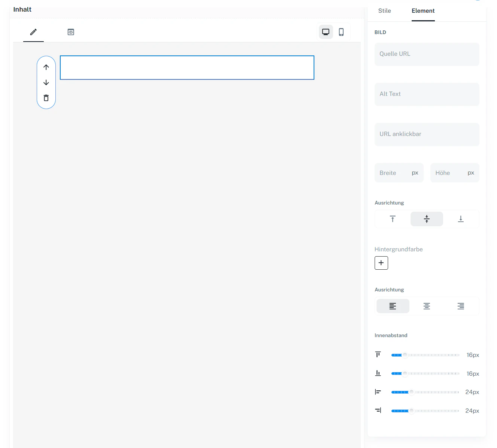The image size is (497, 448).
Task: Open the Element tab
Action: click(x=423, y=11)
